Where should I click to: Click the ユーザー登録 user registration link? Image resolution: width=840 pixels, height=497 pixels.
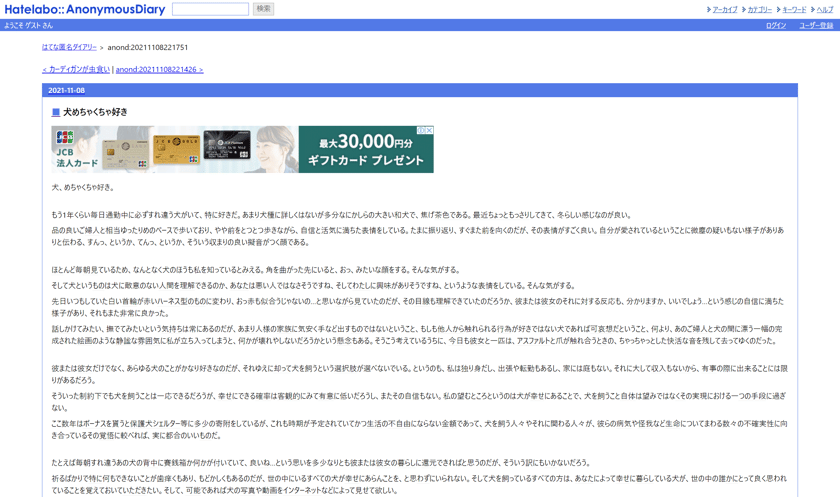tap(816, 26)
